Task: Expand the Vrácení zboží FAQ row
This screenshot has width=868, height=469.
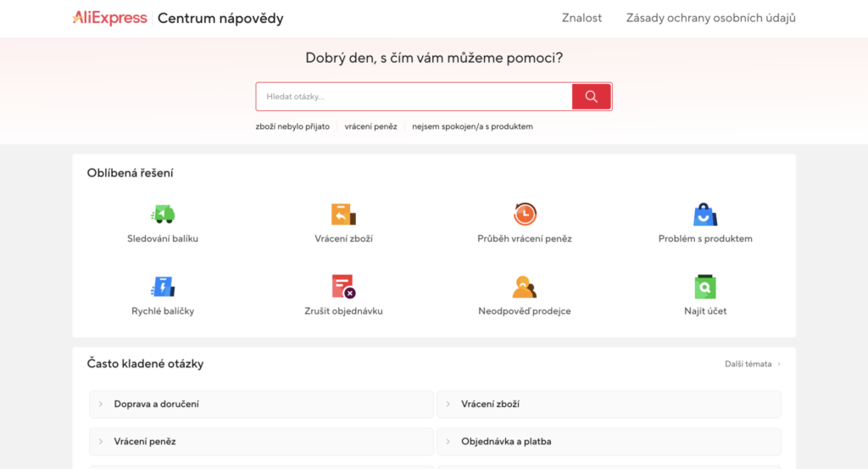Action: pos(609,405)
